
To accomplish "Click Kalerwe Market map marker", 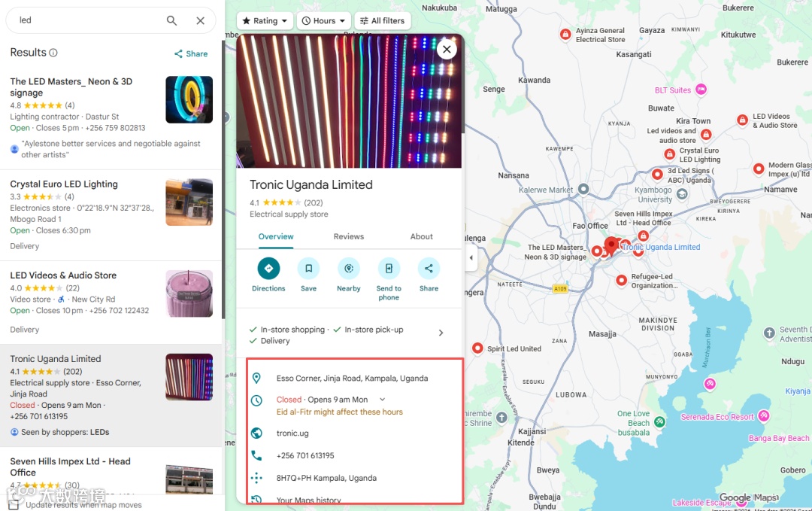I will (x=583, y=189).
